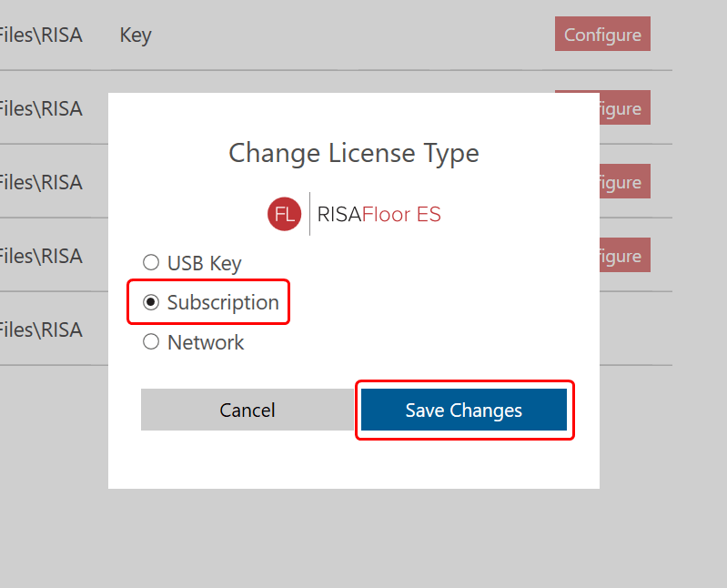Image resolution: width=727 pixels, height=588 pixels.
Task: Click the USB Key option label text
Action: [x=204, y=263]
